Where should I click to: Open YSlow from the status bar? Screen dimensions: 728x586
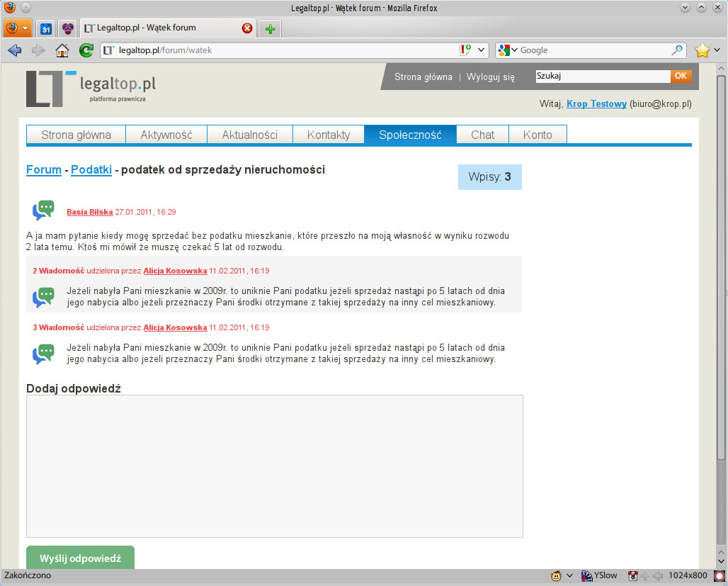click(599, 575)
